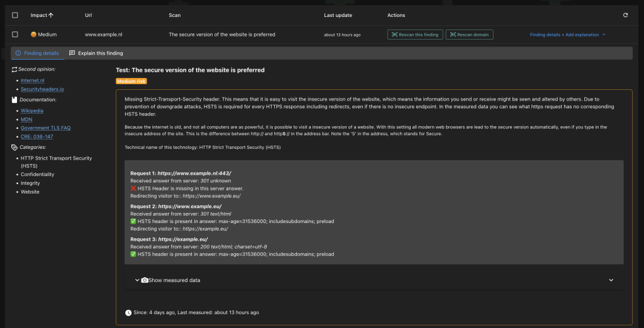Screen dimensions: 644x328
Task: Switch to Explain this finding tab
Action: (96, 53)
